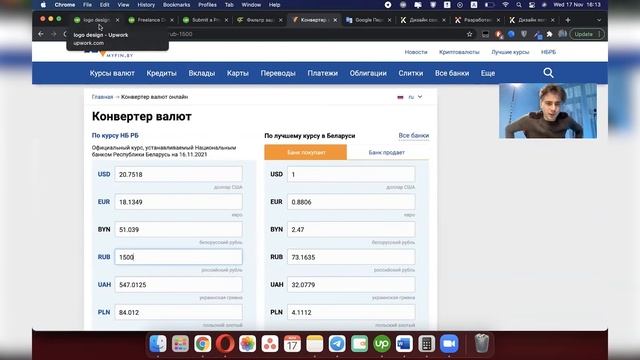This screenshot has width=640, height=360.
Task: Focus the PLN field showing 84.012
Action: coord(178,312)
